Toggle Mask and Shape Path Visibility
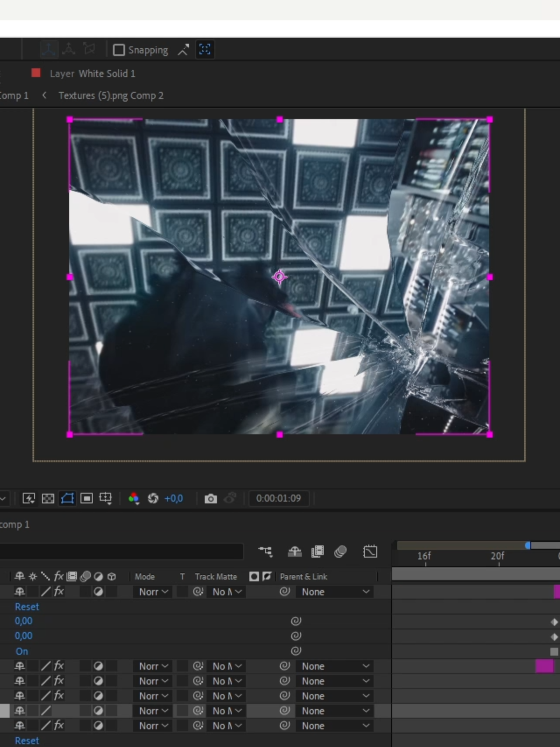This screenshot has width=560, height=747. [67, 498]
